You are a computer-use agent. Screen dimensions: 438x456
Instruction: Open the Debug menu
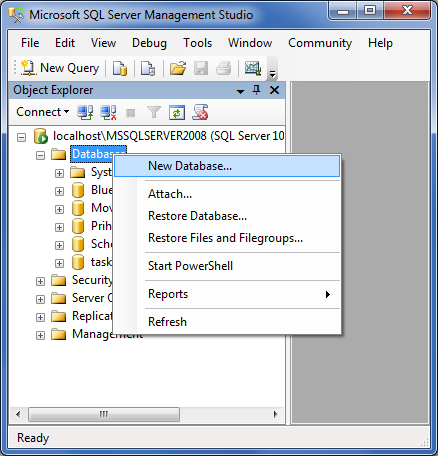pyautogui.click(x=149, y=43)
